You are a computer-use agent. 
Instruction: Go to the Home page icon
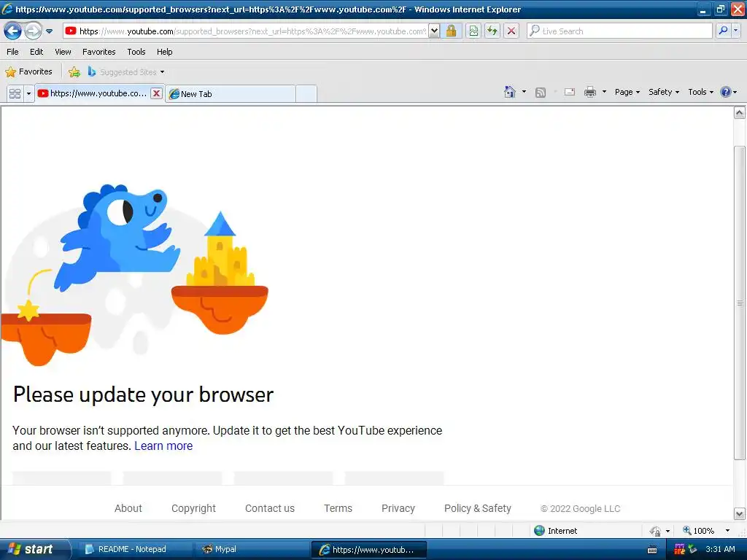pyautogui.click(x=510, y=91)
